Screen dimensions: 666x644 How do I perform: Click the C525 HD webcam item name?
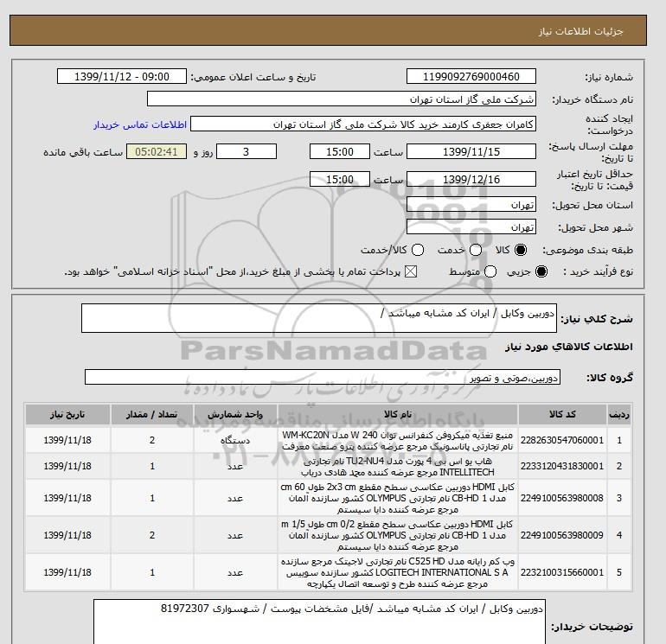coord(398,572)
